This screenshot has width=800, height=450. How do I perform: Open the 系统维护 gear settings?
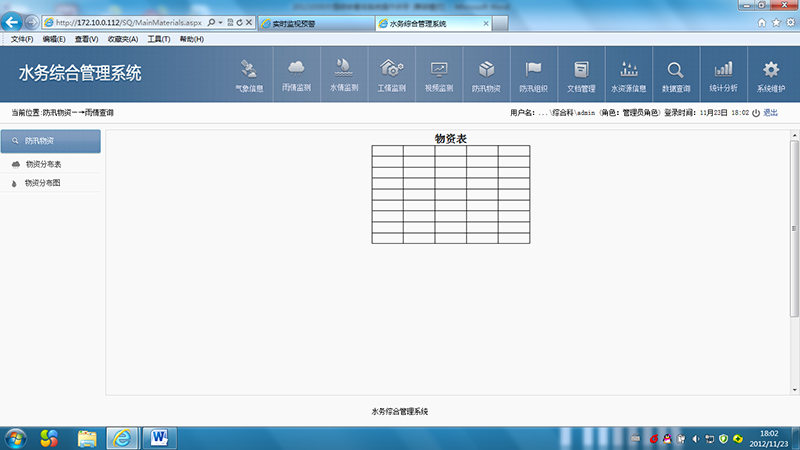(771, 75)
